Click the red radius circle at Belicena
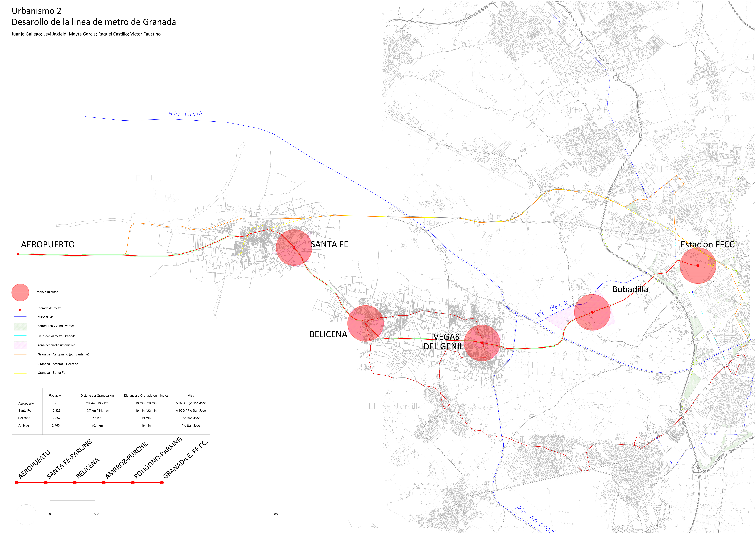The width and height of the screenshot is (756, 534). tap(365, 323)
